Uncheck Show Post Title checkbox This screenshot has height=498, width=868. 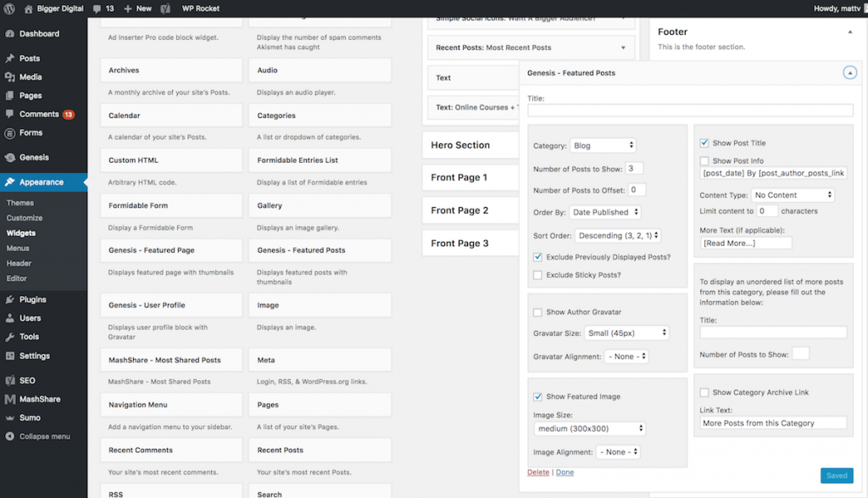pos(704,143)
